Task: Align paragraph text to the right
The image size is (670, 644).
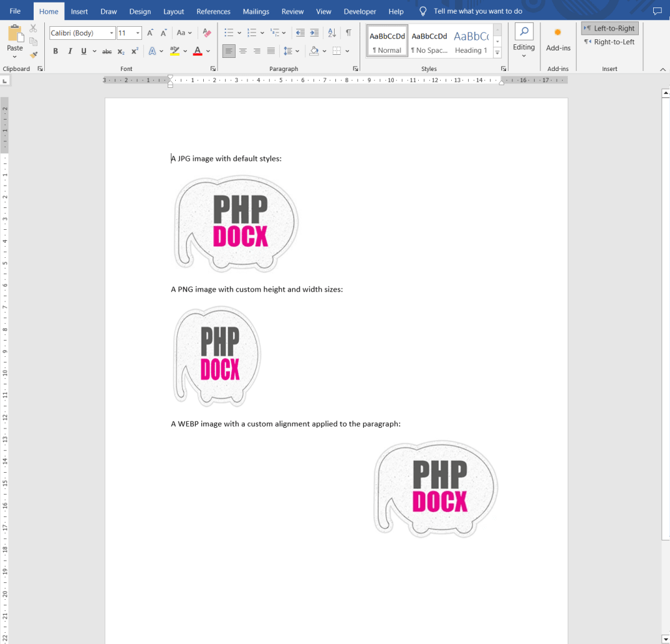Action: [257, 51]
